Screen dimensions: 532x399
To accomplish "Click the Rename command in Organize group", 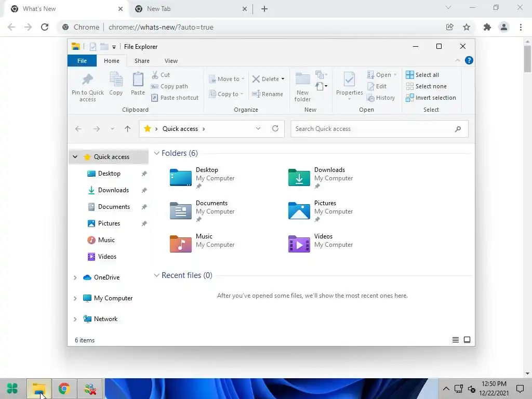I will [x=268, y=94].
